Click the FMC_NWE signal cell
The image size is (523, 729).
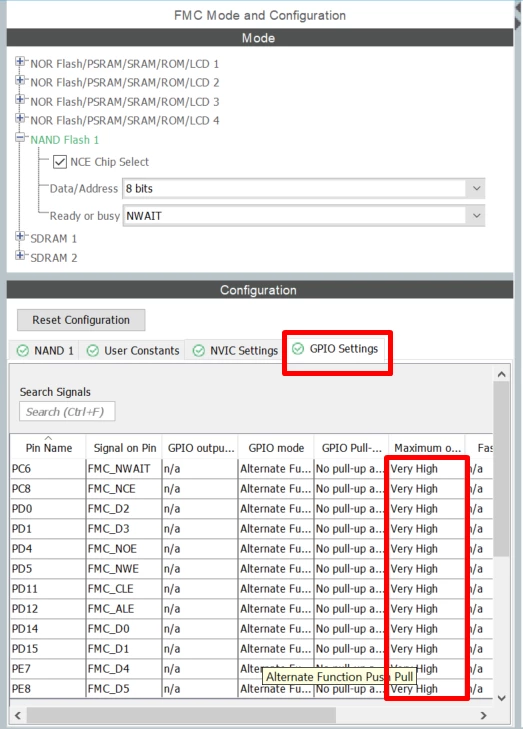(125, 569)
